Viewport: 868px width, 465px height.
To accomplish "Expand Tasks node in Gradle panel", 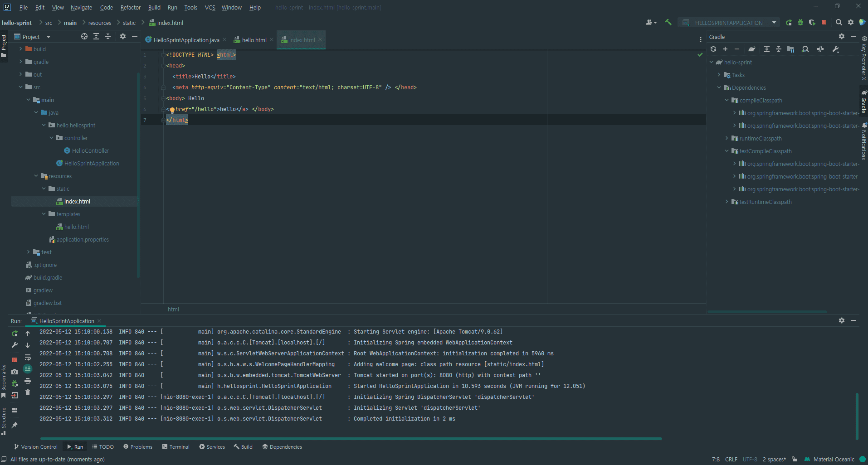I will 719,75.
